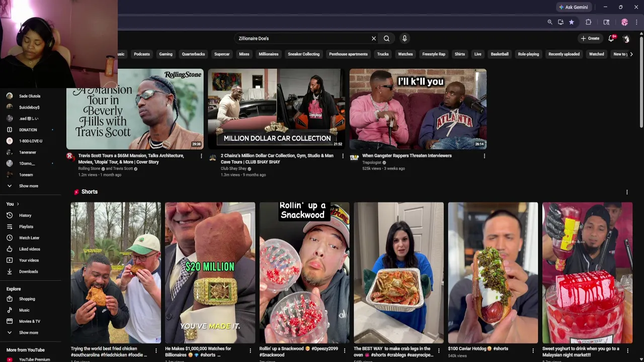Open options for Travis Scott video

click(x=201, y=156)
